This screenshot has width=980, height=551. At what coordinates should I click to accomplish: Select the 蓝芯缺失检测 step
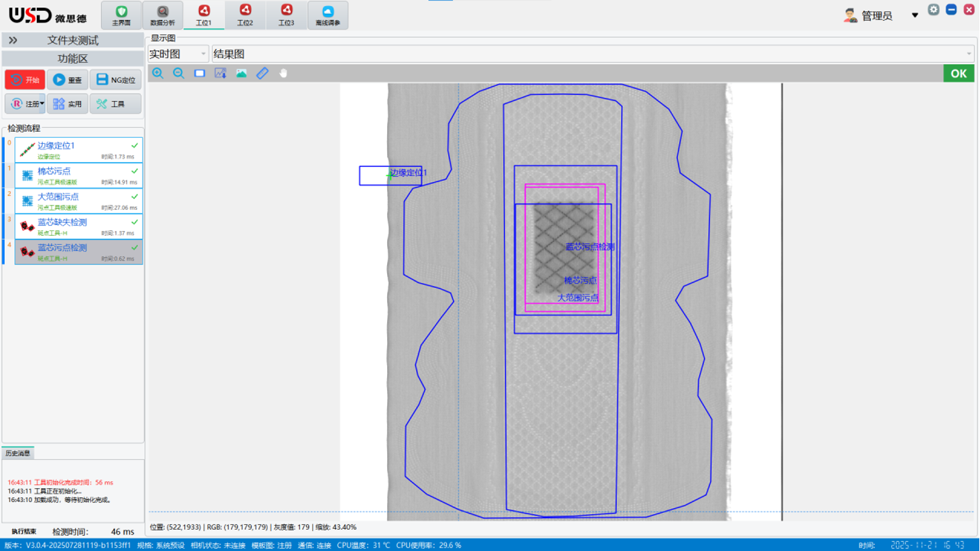(78, 226)
